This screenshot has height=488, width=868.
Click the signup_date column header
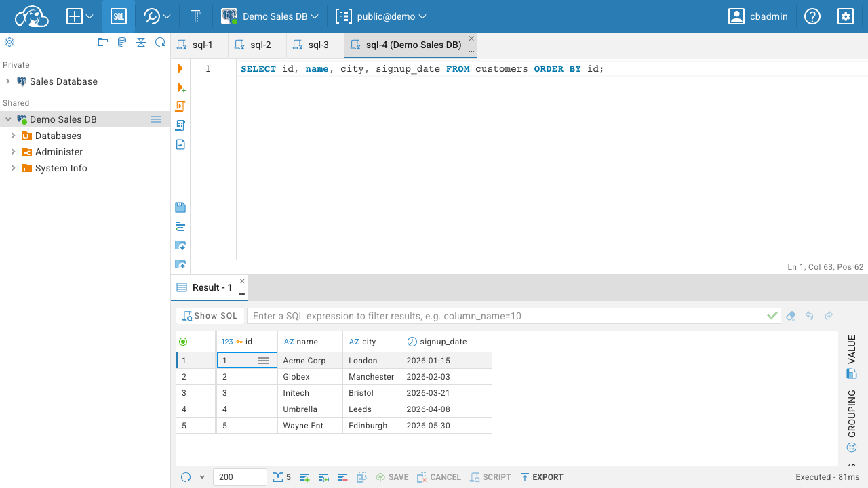pos(446,342)
